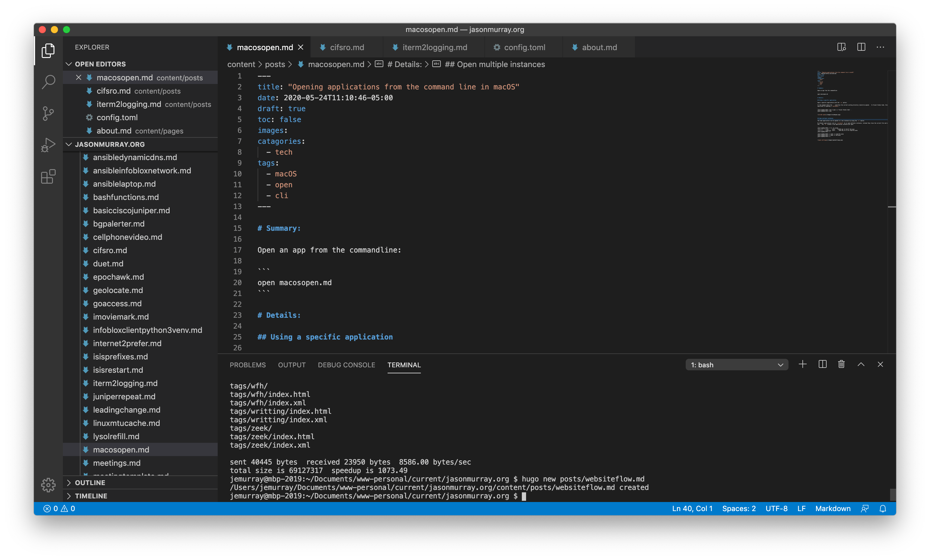This screenshot has width=930, height=560.
Task: Change indentation via Spaces: 2 in status bar
Action: pyautogui.click(x=739, y=508)
